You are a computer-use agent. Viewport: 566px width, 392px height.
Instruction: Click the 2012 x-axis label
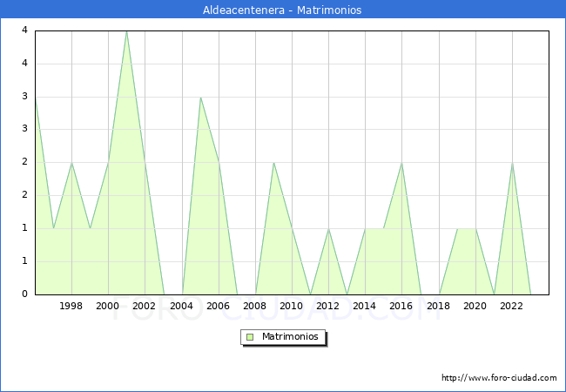pyautogui.click(x=327, y=306)
